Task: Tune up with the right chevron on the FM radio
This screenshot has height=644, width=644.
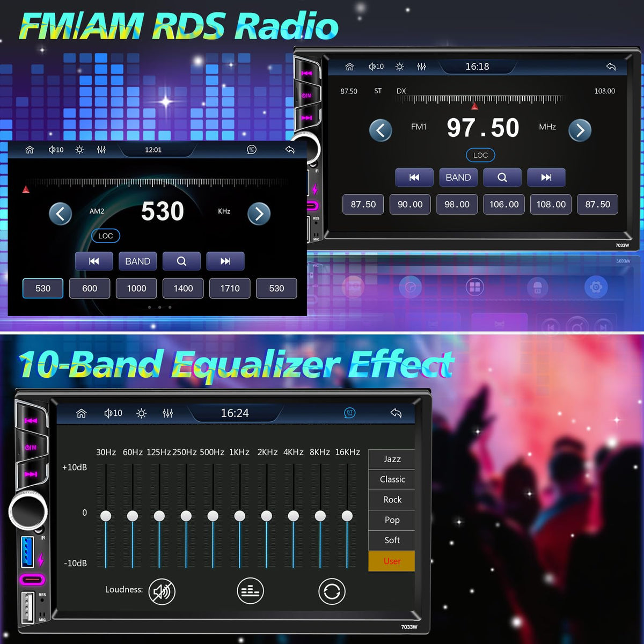Action: pos(580,130)
